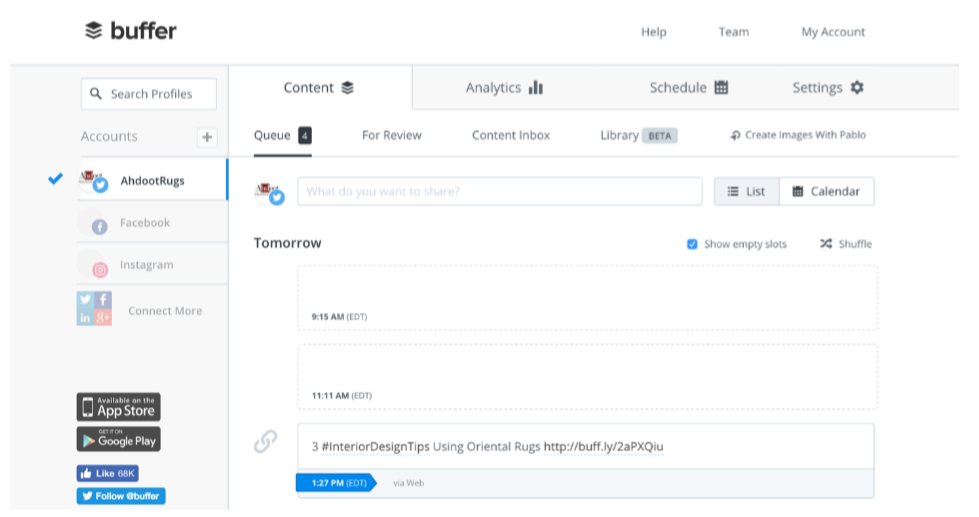Click Create Images With Pablo

(x=798, y=135)
